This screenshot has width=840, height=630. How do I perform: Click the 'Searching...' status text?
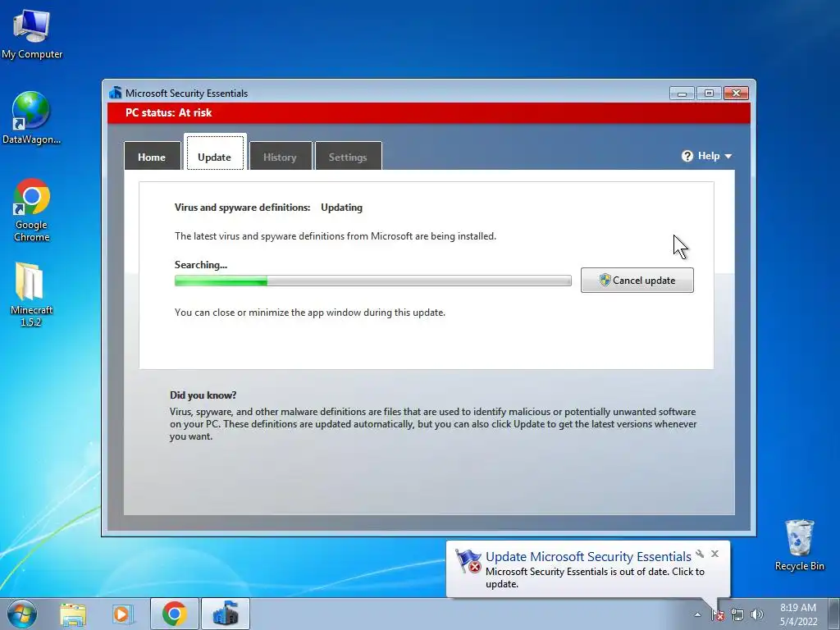[x=201, y=265]
